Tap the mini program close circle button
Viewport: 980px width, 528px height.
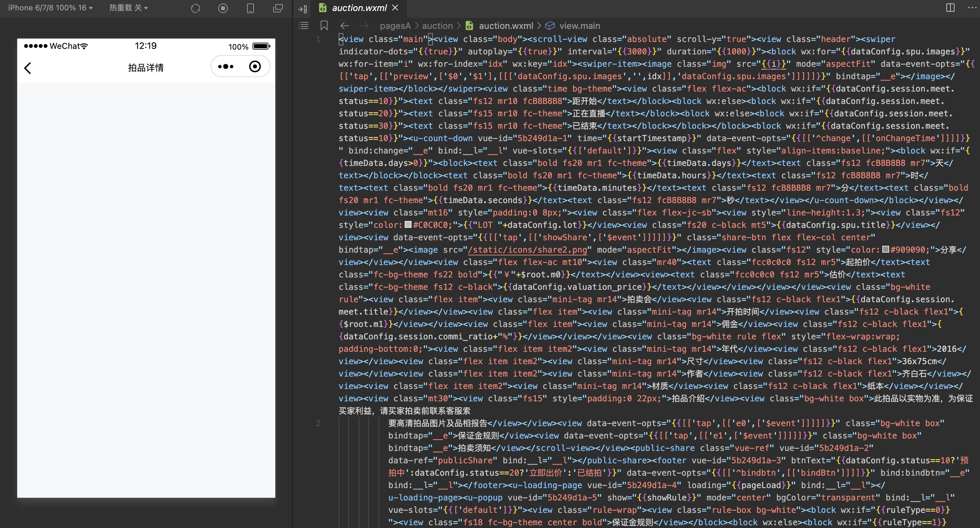click(255, 67)
